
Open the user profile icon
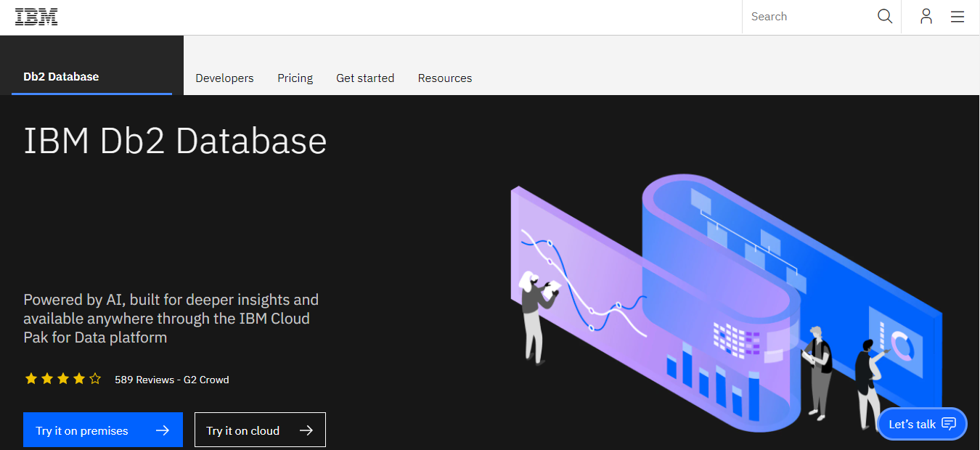point(926,17)
